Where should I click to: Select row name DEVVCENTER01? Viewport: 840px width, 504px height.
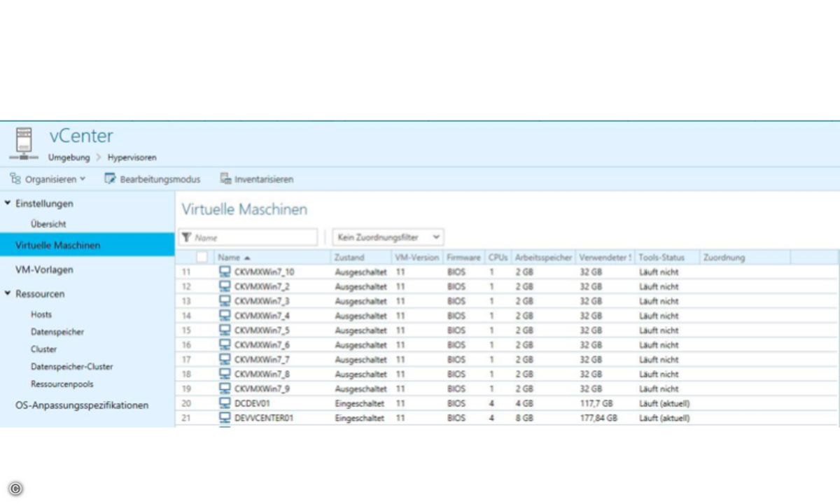(263, 418)
